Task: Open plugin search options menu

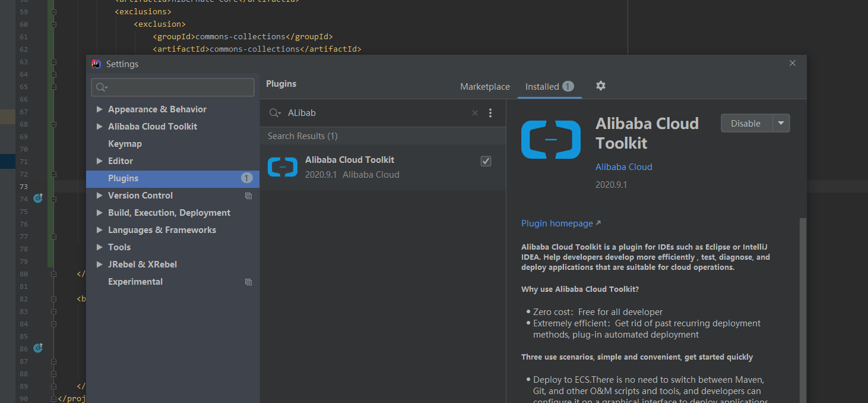Action: point(490,113)
